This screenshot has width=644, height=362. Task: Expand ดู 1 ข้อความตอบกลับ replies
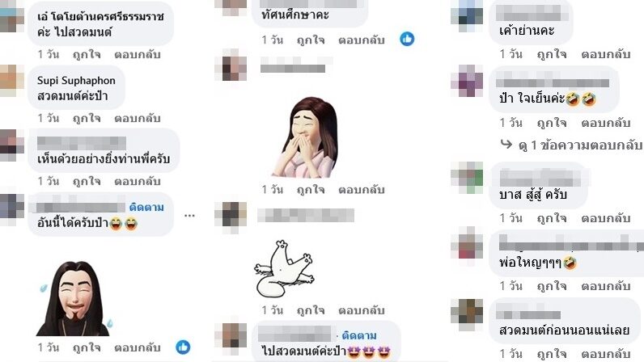click(x=571, y=145)
